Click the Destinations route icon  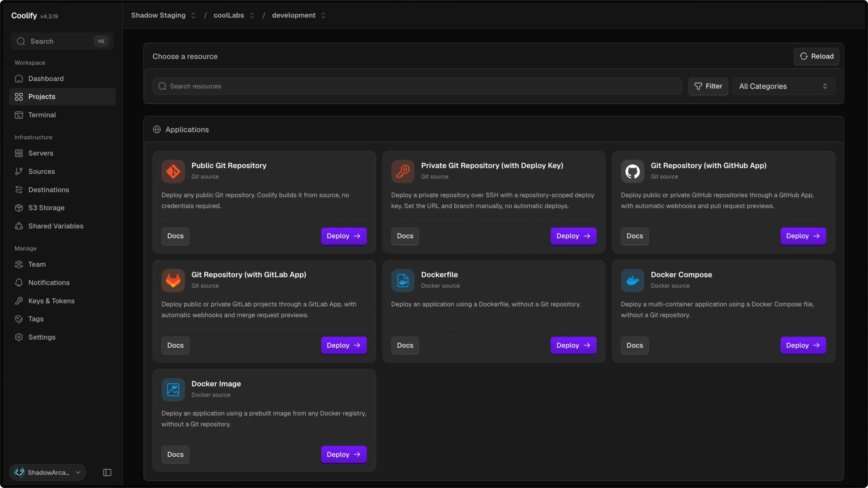pyautogui.click(x=19, y=189)
